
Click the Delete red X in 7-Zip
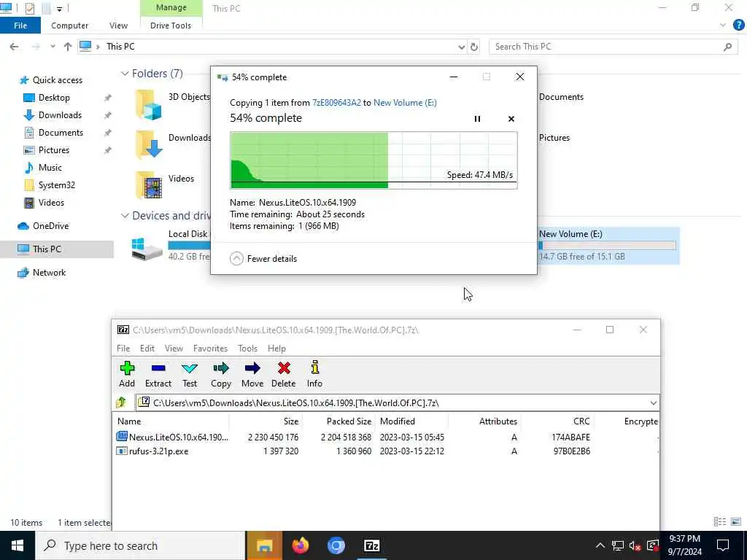(284, 368)
